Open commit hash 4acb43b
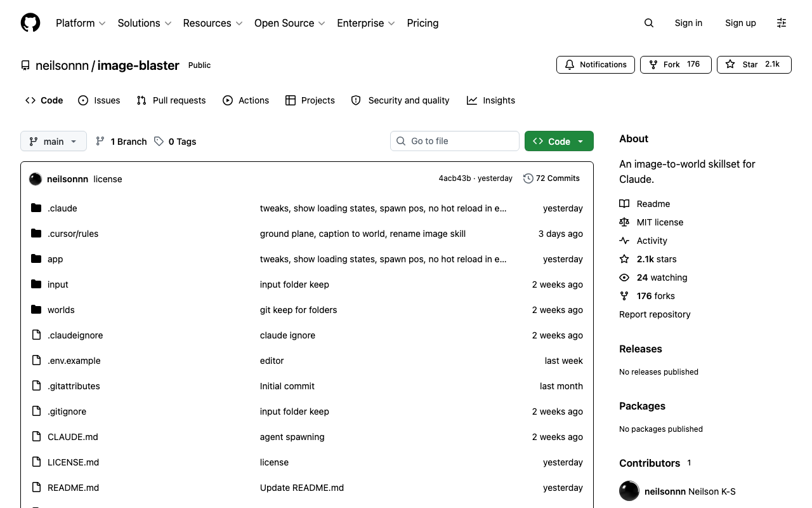Image resolution: width=812 pixels, height=508 pixels. click(x=455, y=178)
